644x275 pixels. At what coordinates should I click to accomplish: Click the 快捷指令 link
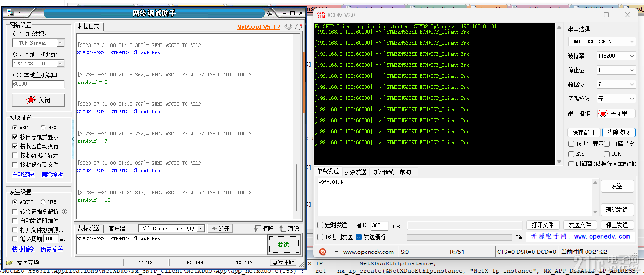(23, 249)
